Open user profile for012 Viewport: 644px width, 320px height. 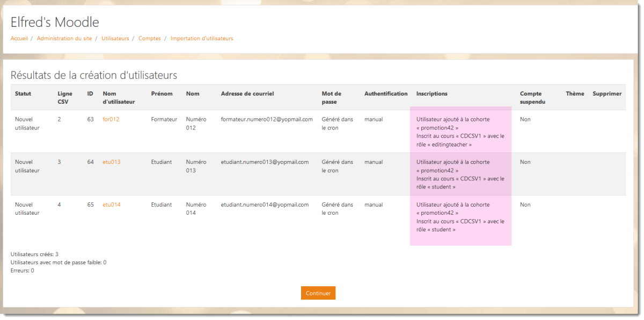tap(111, 119)
